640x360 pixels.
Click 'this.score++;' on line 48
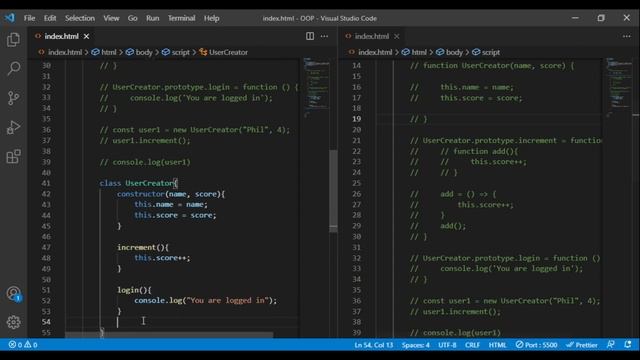click(x=162, y=258)
